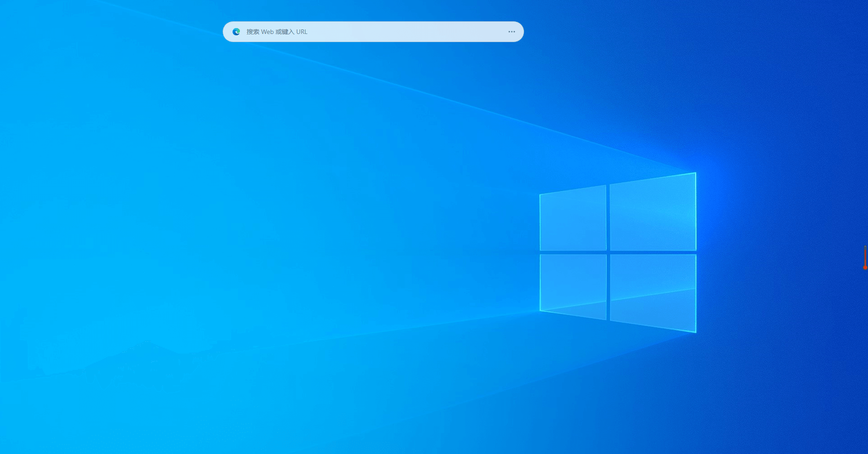Click the center cross gap of Windows logo
Screen dimensions: 868x454
(x=608, y=253)
